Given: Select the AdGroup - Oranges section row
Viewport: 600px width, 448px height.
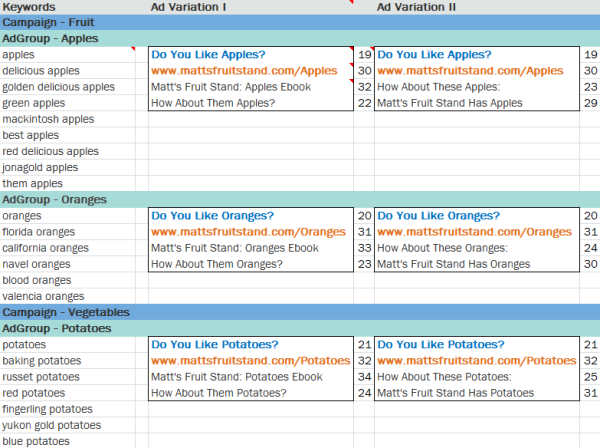Looking at the screenshot, I should (57, 199).
